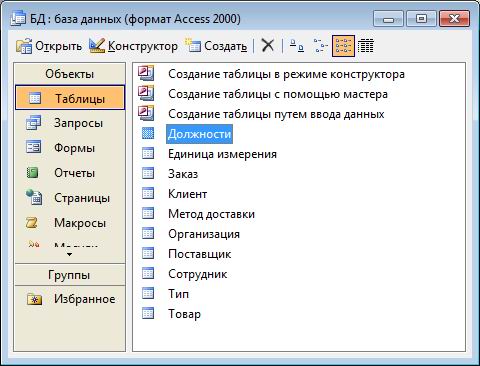Expand the objects list down arrow
Viewport: 480px width, 366px height.
(x=70, y=254)
